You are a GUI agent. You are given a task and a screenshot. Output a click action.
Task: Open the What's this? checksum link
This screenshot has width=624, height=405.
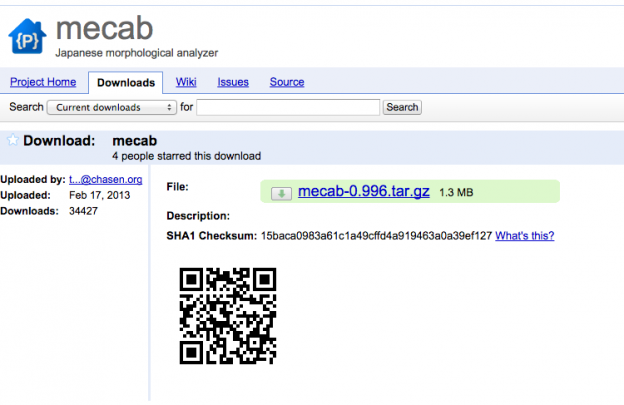point(524,236)
